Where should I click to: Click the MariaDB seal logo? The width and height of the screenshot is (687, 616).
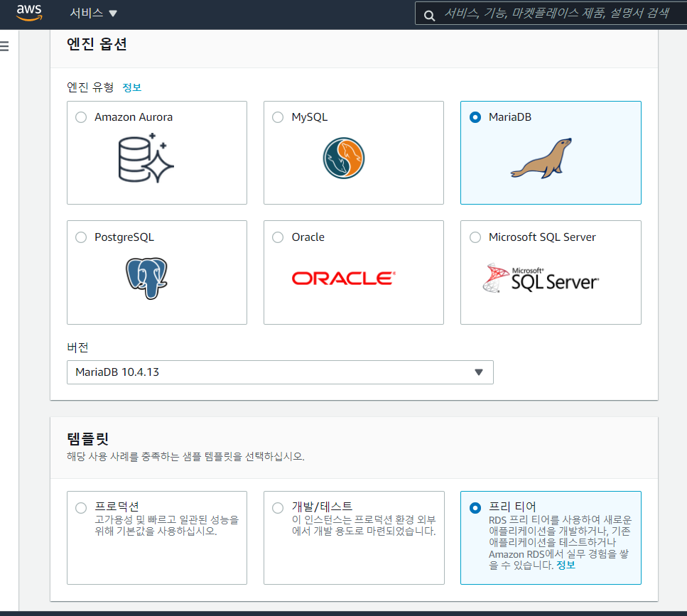pyautogui.click(x=541, y=158)
